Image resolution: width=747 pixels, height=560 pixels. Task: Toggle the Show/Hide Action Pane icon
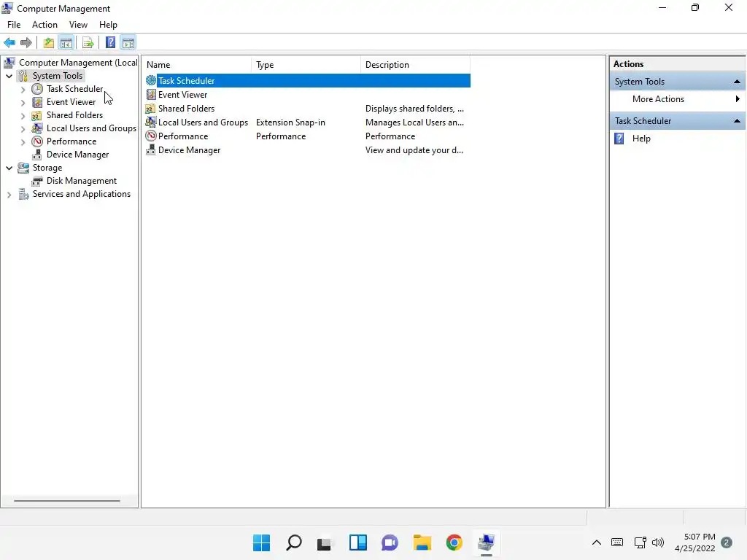(x=128, y=43)
